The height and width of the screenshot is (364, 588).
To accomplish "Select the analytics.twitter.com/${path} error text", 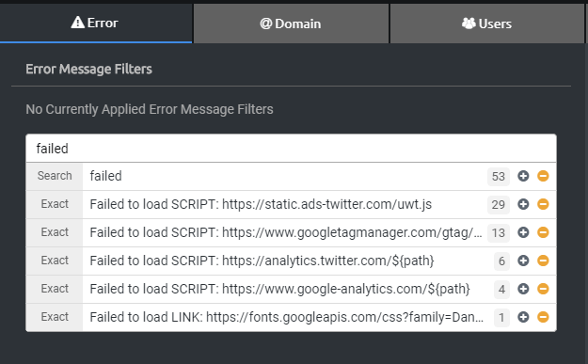I will click(x=262, y=261).
